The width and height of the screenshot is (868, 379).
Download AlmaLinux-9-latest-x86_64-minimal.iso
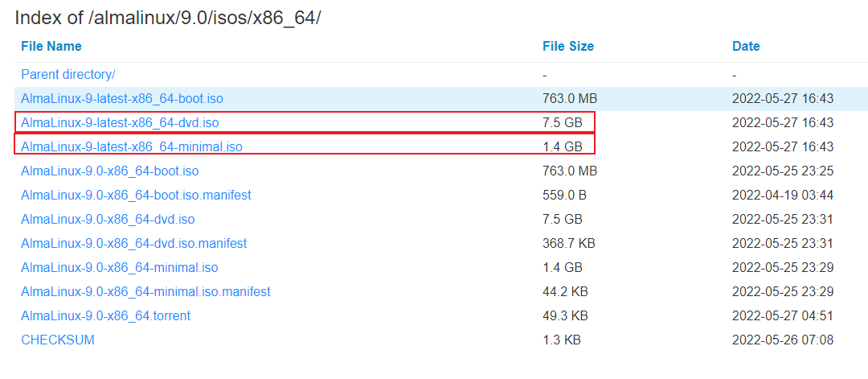(132, 146)
